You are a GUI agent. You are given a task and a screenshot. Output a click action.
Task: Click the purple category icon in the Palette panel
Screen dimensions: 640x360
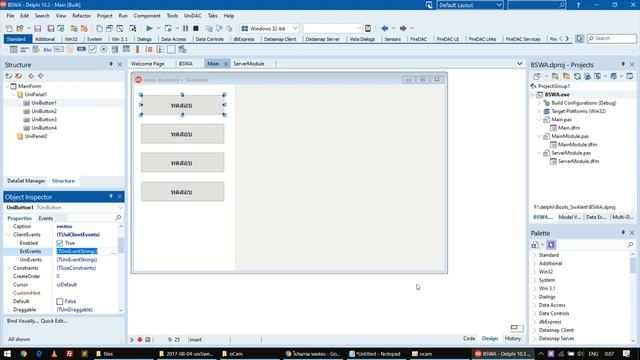point(551,244)
